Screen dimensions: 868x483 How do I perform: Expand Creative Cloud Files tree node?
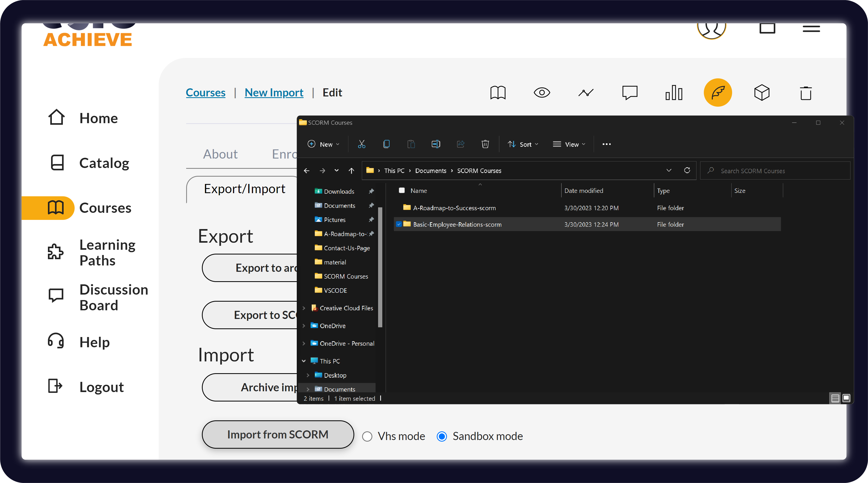[303, 308]
